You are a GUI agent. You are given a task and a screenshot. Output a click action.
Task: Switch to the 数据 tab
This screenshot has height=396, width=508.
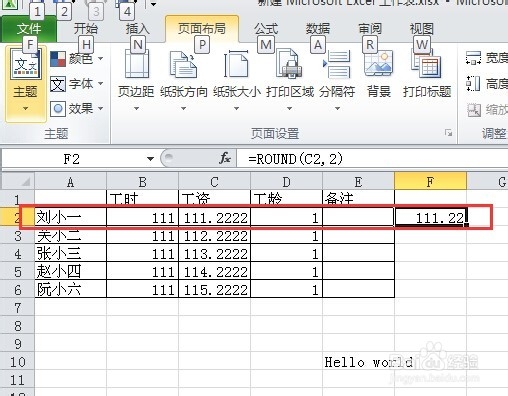point(318,29)
